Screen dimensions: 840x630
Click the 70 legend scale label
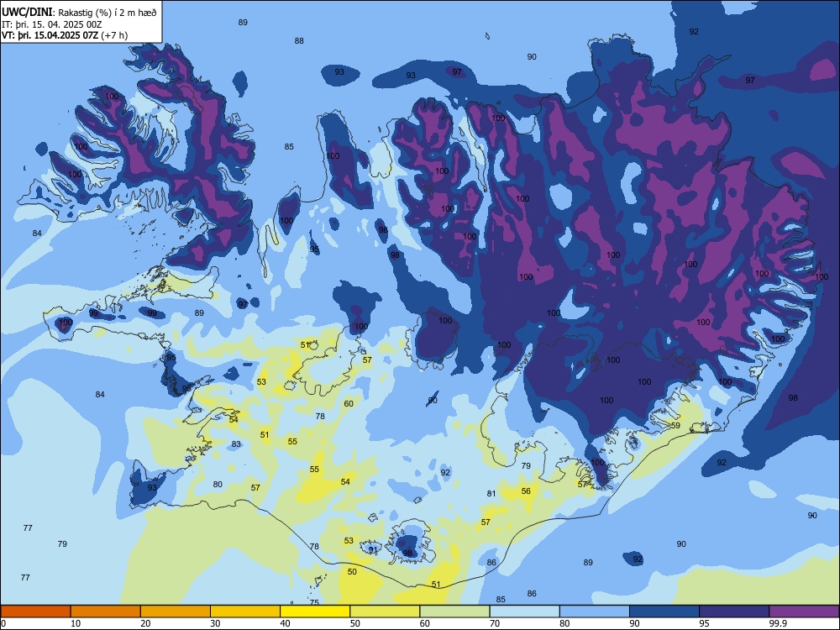pyautogui.click(x=495, y=623)
